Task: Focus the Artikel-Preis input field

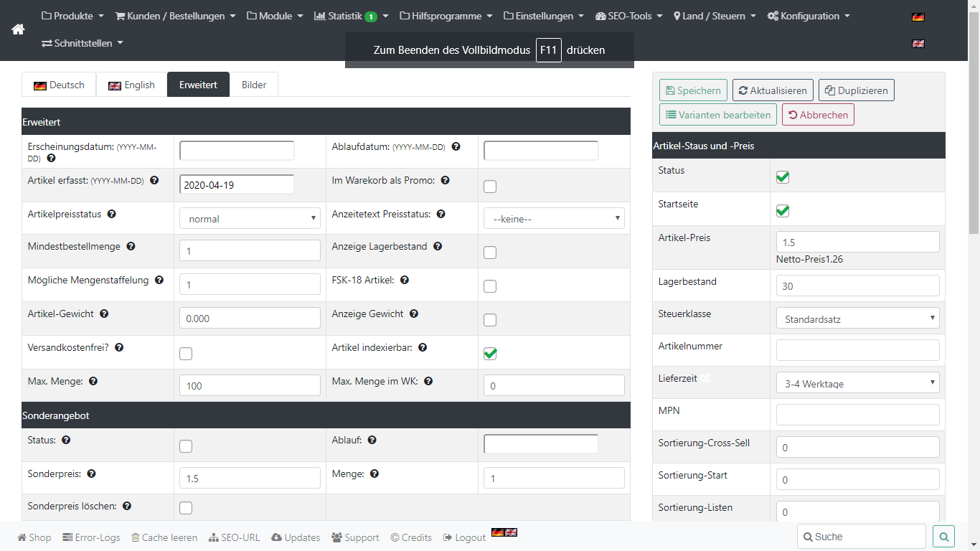Action: click(858, 242)
